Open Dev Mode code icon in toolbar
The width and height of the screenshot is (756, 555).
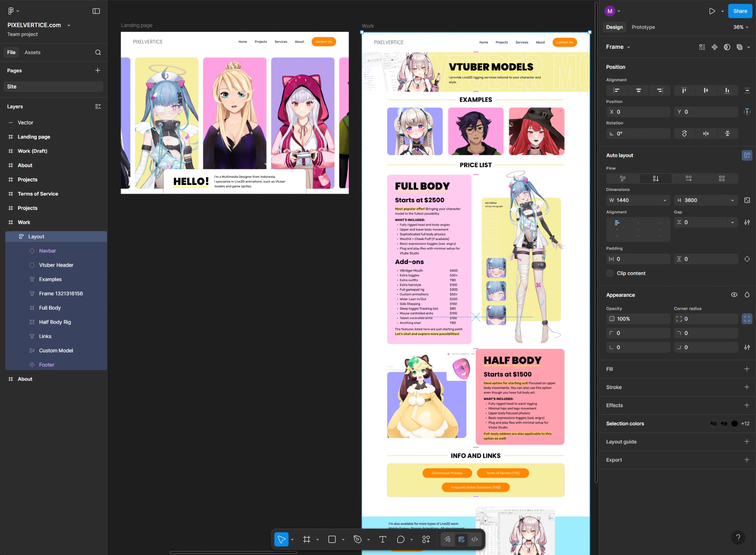[475, 539]
